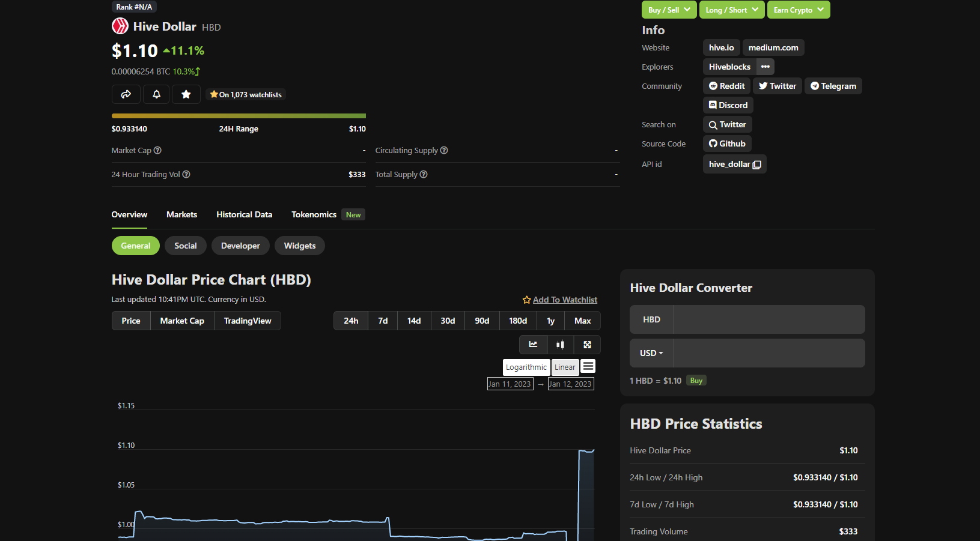The image size is (980, 541).
Task: Open the chart hamburger menu icon
Action: click(x=588, y=366)
